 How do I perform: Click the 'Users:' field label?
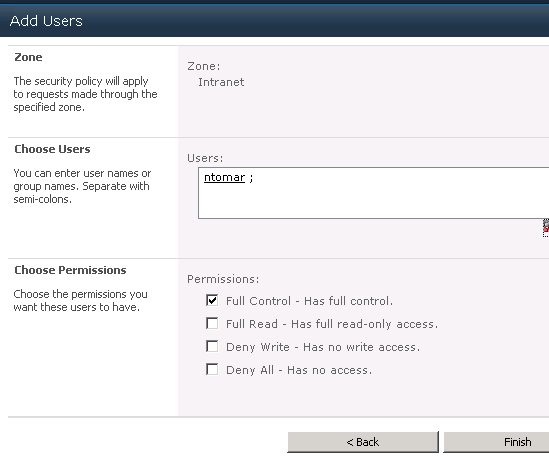pos(205,158)
